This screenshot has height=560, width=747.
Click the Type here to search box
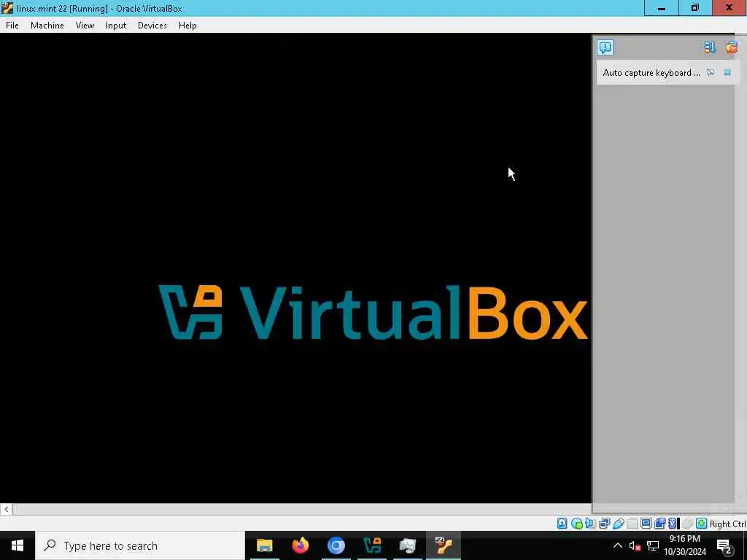(x=140, y=545)
